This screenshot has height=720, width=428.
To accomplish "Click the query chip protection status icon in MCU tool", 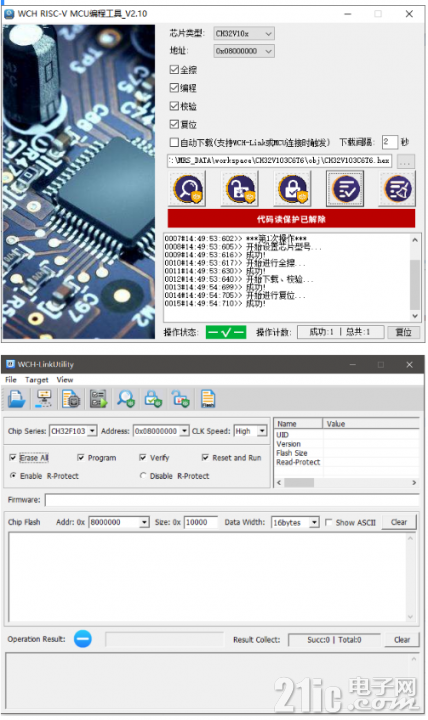I will (188, 189).
